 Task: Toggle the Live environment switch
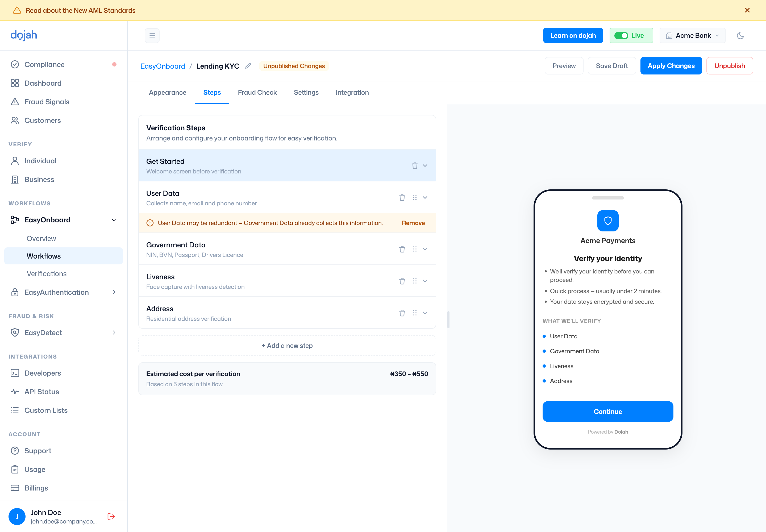(x=621, y=35)
